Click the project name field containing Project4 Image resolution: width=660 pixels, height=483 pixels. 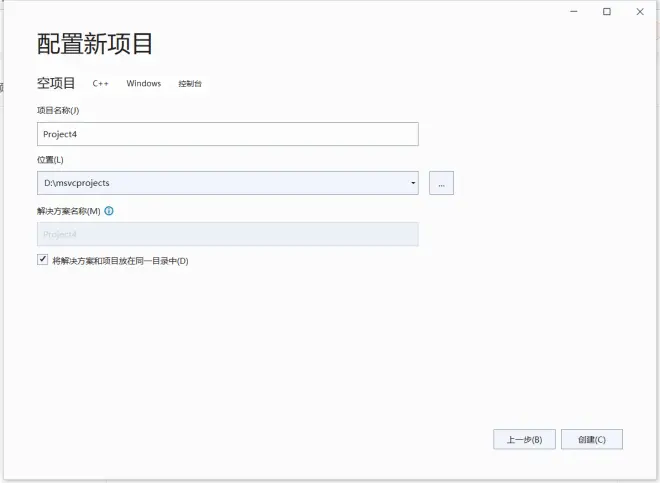click(228, 134)
